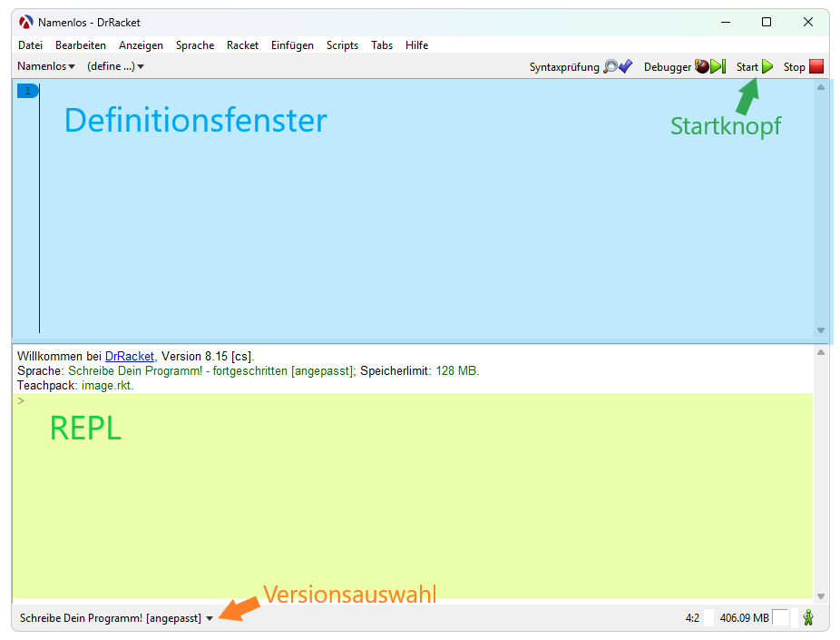Toggle the small checkbox near memory usage

(781, 617)
